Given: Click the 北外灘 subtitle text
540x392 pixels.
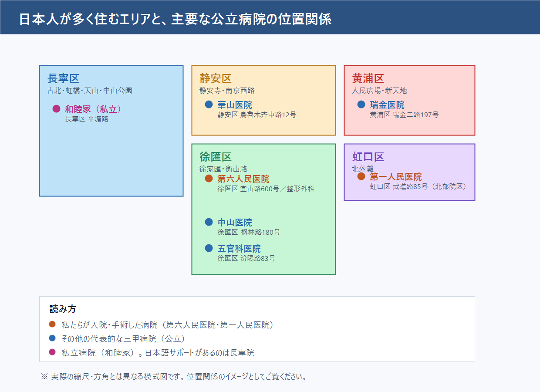Looking at the screenshot, I should [363, 169].
